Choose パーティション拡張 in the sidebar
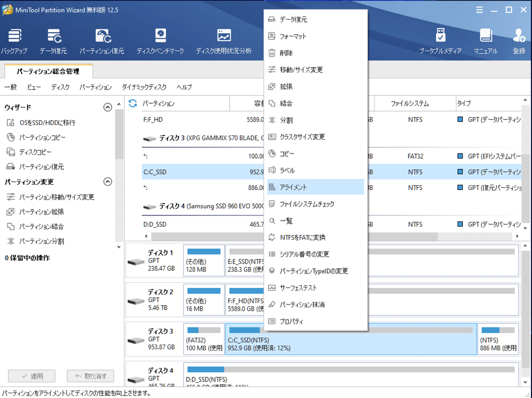Viewport: 532px width, 398px height. pyautogui.click(x=35, y=212)
